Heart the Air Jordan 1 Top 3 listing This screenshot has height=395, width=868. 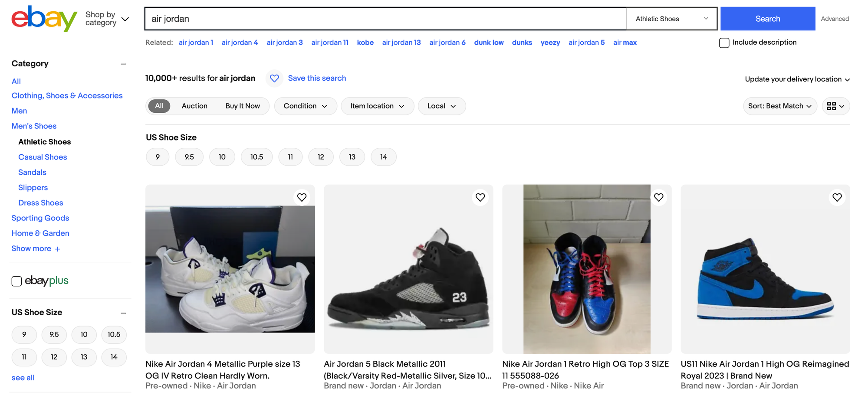(658, 197)
